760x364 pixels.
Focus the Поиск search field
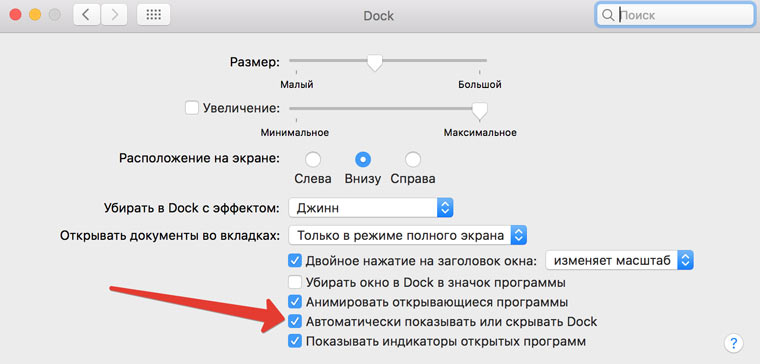pos(674,15)
